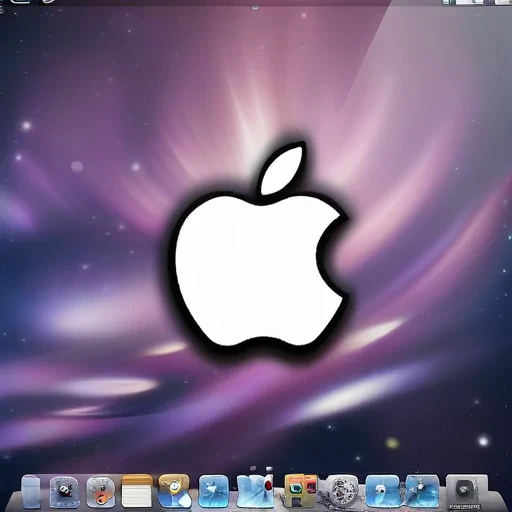Click the blue cracked-pattern icon right of dial icon
This screenshot has width=512, height=512.
click(213, 492)
